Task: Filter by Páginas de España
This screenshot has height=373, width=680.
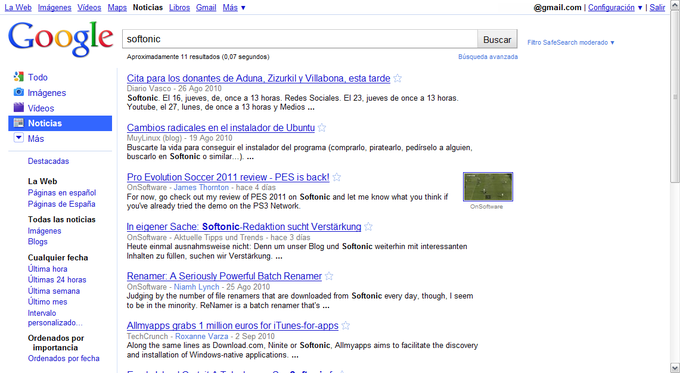Action: [62, 204]
